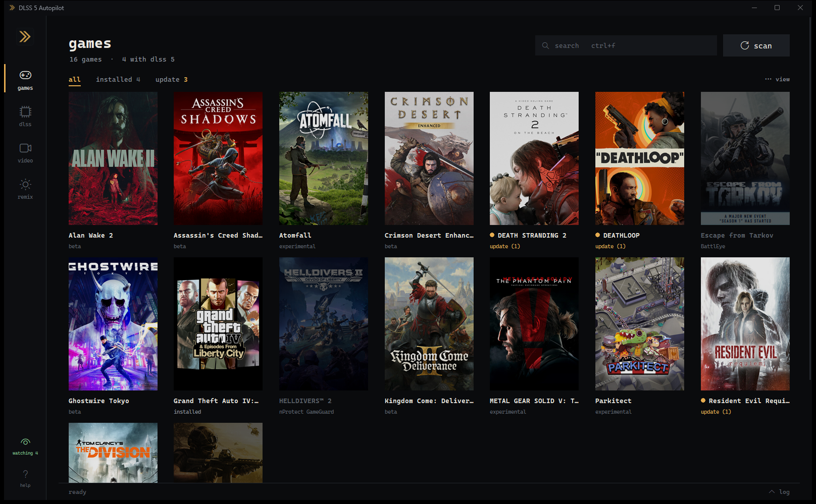This screenshot has width=816, height=504.
Task: Click the watching eye icon in sidebar
Action: point(25,442)
